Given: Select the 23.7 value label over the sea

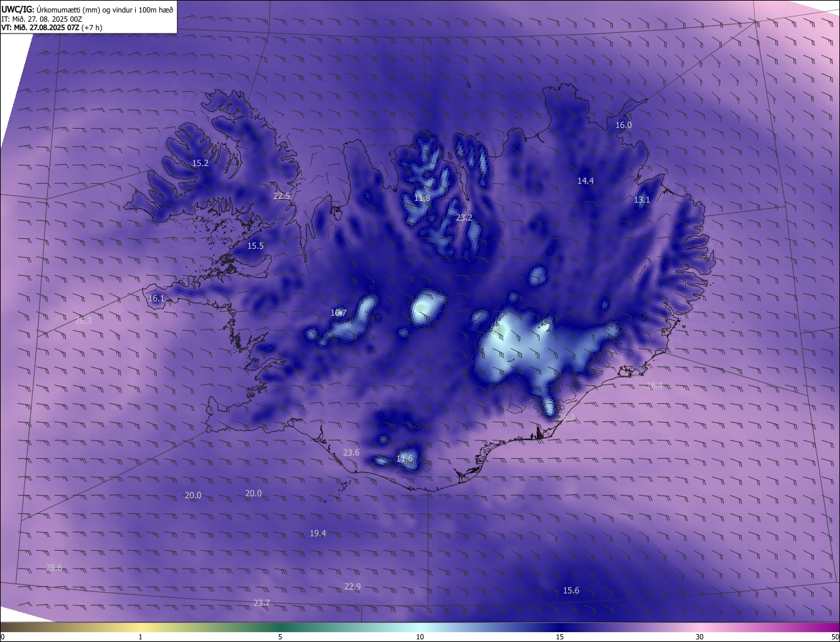Looking at the screenshot, I should [261, 603].
